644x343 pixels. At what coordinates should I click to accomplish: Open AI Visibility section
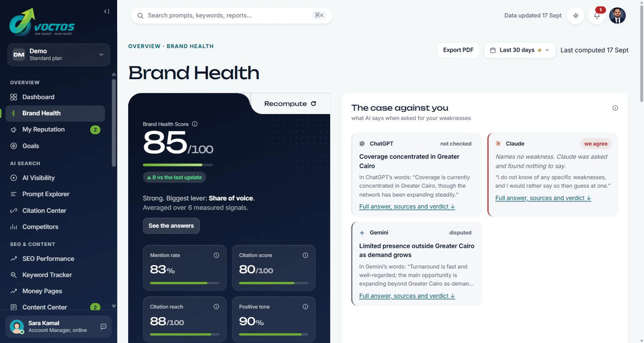coord(55,178)
